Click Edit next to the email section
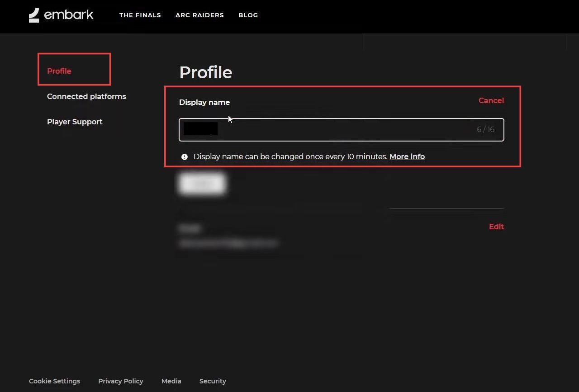 (496, 227)
